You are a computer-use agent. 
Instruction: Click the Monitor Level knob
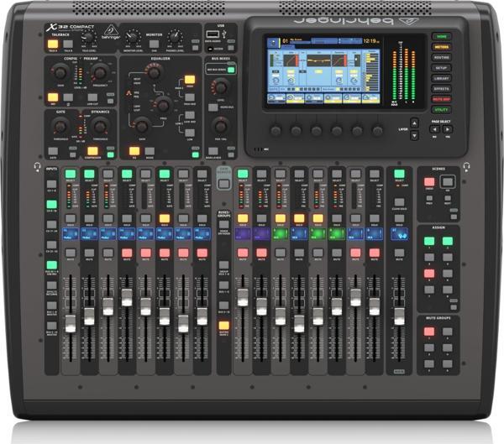[x=132, y=38]
